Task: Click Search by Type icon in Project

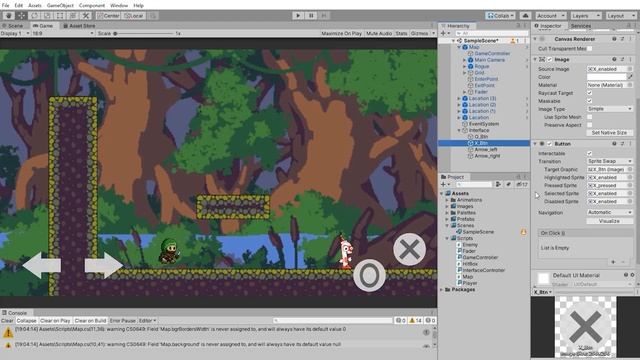Action: pos(498,184)
